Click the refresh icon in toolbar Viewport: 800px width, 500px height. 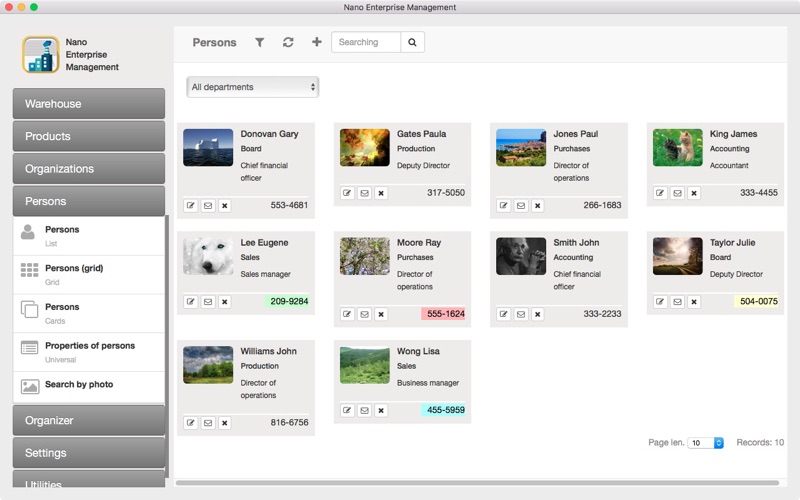pyautogui.click(x=288, y=42)
